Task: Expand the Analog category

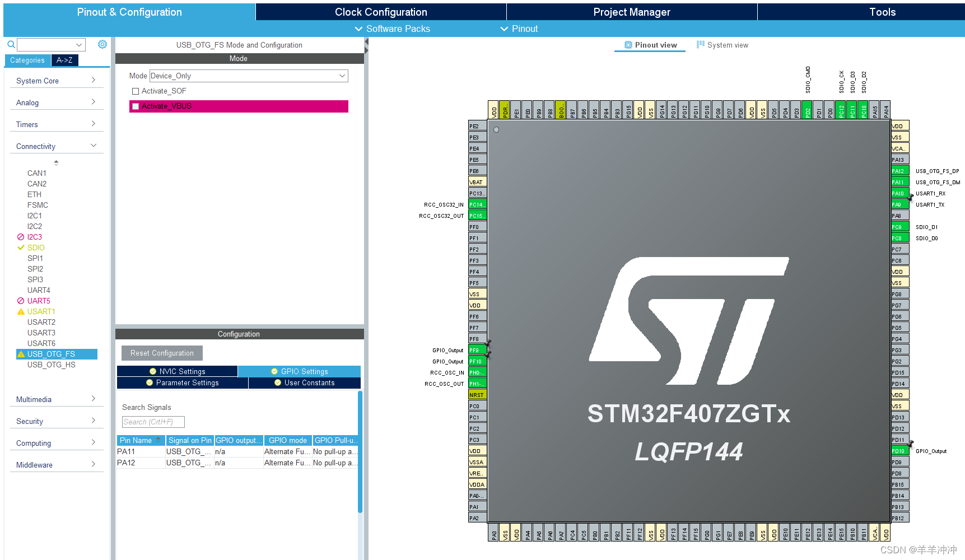Action: [56, 102]
